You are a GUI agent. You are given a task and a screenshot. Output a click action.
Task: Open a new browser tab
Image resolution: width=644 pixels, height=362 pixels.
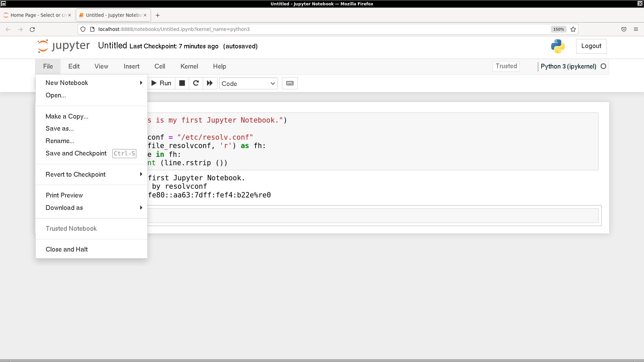157,15
